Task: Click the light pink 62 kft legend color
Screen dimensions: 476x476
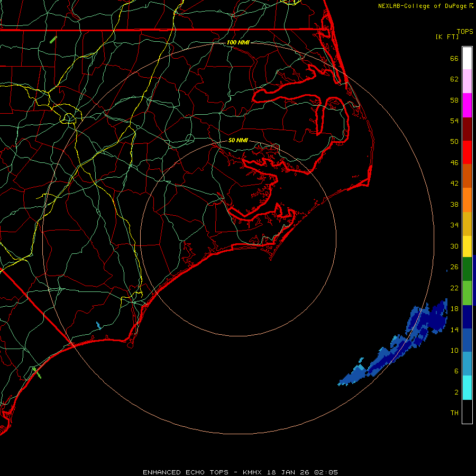Action: [467, 81]
